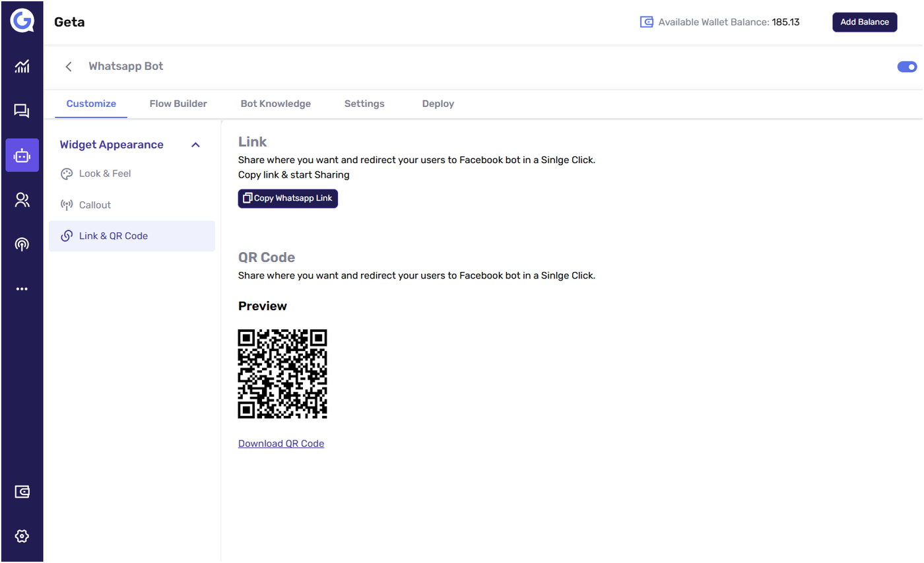This screenshot has height=563, width=924.
Task: Open the contacts people icon in sidebar
Action: [22, 200]
